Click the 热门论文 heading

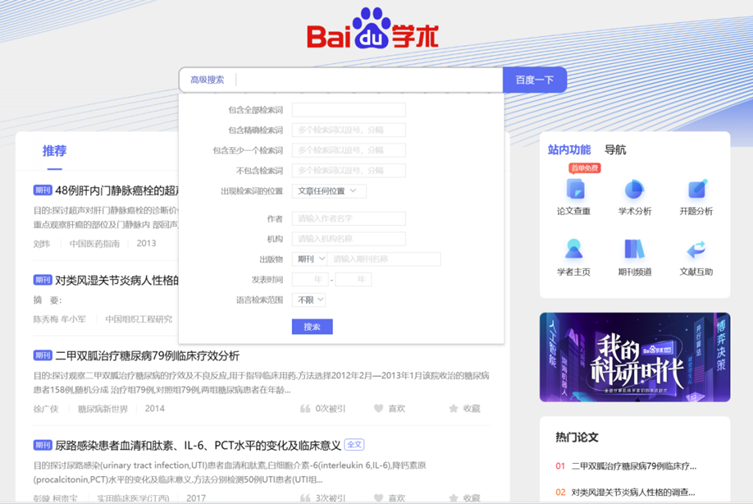577,437
